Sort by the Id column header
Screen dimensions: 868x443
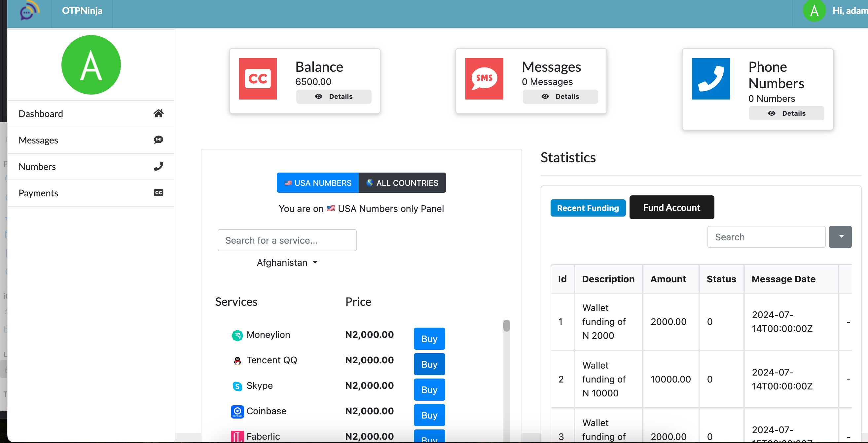point(562,279)
